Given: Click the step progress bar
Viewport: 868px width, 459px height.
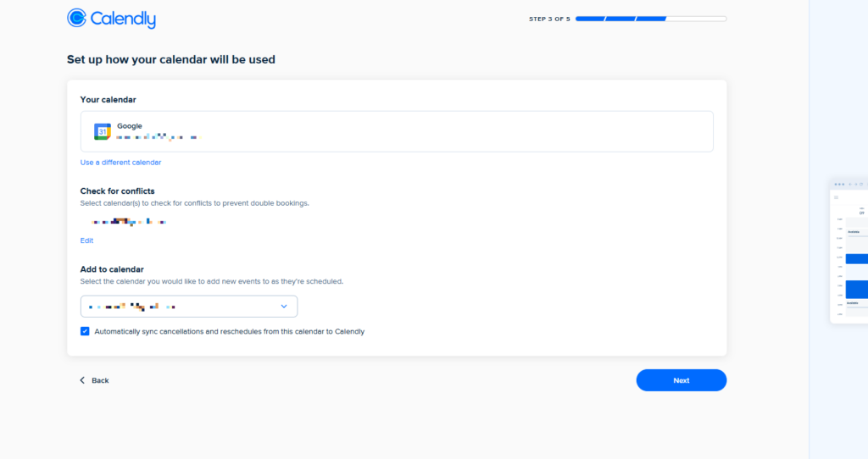Looking at the screenshot, I should [x=650, y=19].
